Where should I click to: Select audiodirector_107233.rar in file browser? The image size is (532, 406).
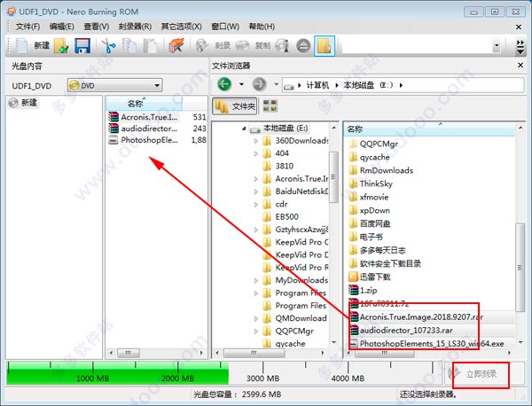pyautogui.click(x=401, y=330)
